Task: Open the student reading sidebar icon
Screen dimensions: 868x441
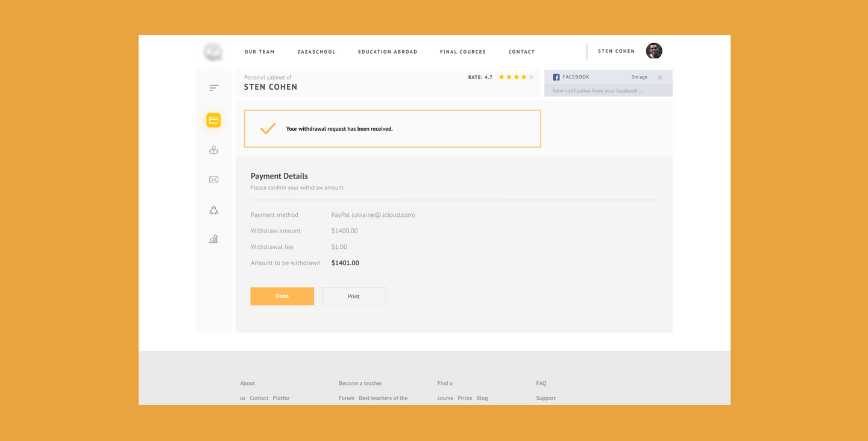Action: point(213,150)
